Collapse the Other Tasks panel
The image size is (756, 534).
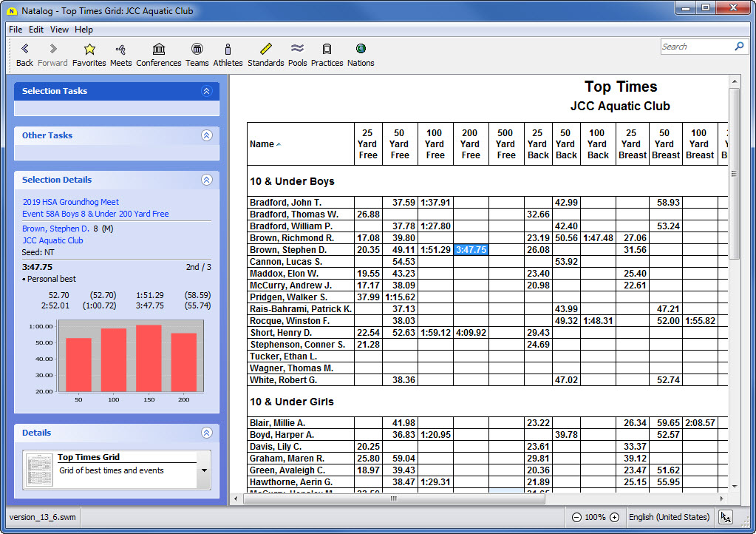click(x=206, y=135)
